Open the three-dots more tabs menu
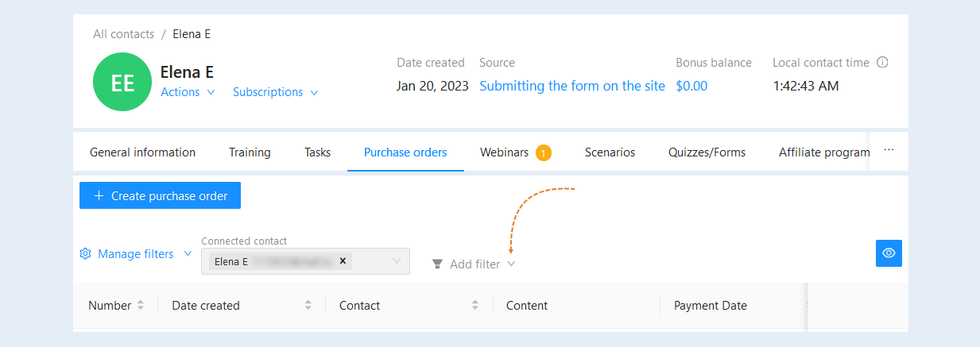 pyautogui.click(x=889, y=150)
